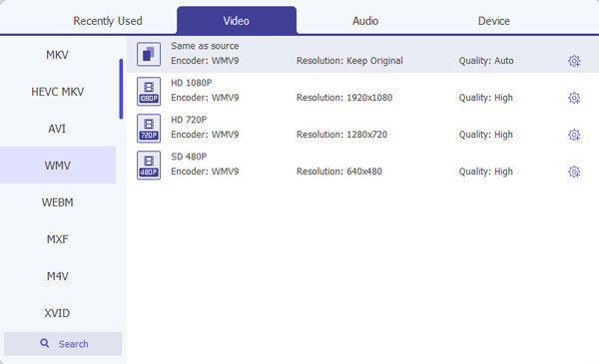This screenshot has width=599, height=364.
Task: Pick the MXF format
Action: pyautogui.click(x=57, y=239)
